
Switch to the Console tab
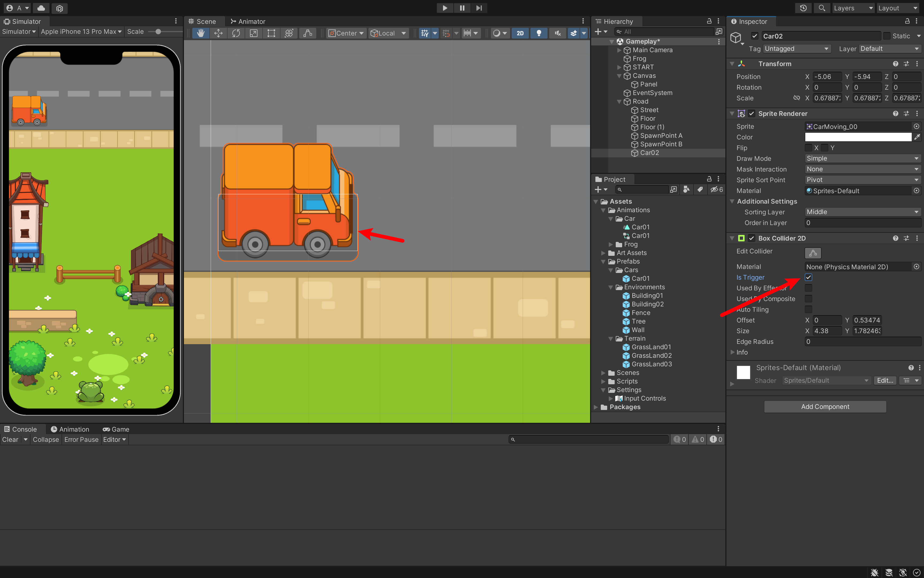[21, 429]
